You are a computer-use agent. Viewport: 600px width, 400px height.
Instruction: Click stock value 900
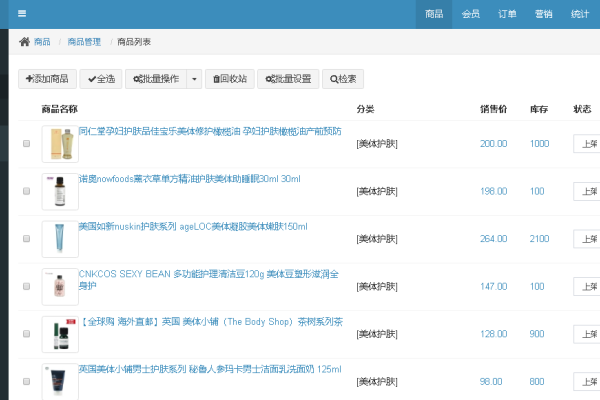tap(537, 334)
